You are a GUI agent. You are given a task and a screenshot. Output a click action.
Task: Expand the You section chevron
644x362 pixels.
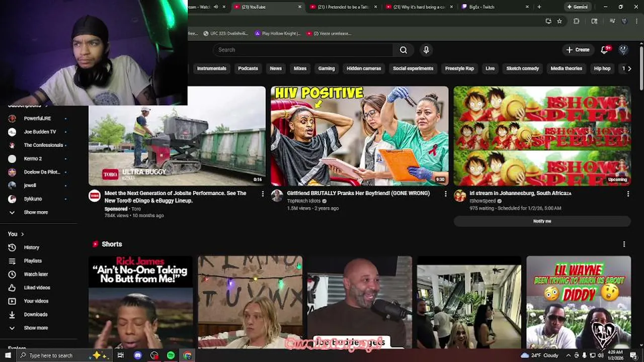22,234
